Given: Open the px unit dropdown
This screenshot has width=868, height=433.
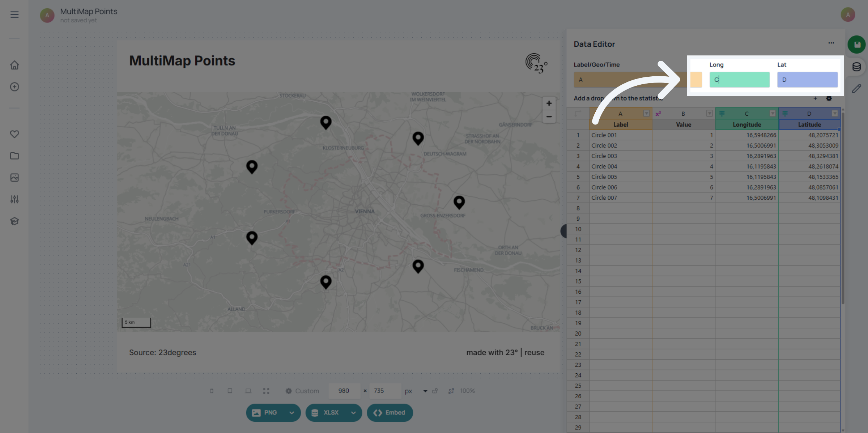Looking at the screenshot, I should coord(425,391).
